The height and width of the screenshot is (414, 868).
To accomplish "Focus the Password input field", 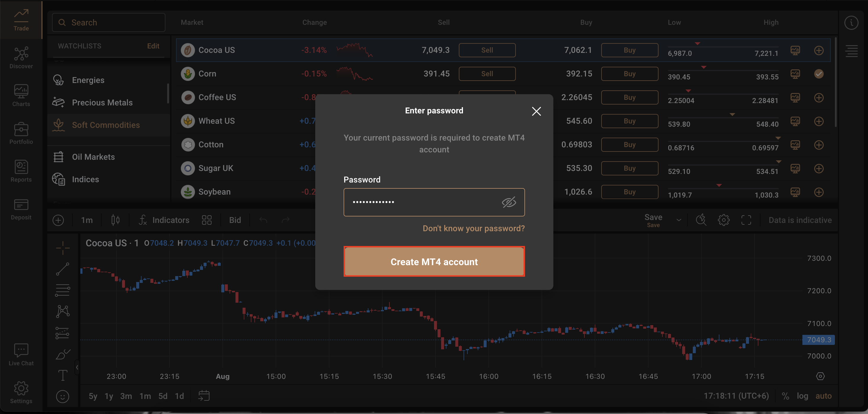I will pos(421,202).
